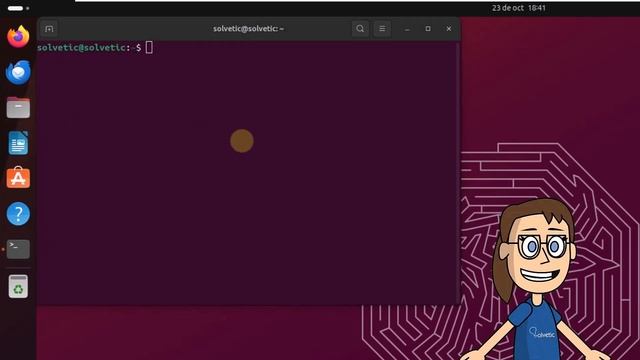Maximize the terminal window

(x=428, y=29)
